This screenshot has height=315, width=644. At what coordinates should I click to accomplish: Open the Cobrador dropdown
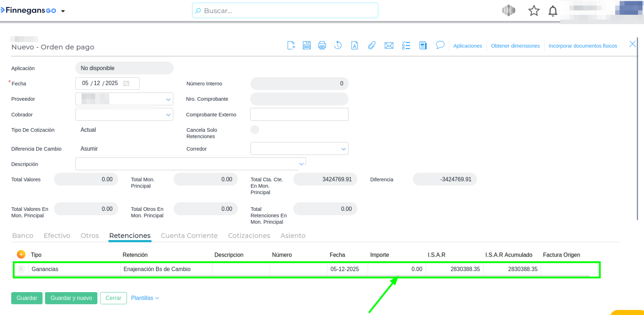click(x=168, y=115)
